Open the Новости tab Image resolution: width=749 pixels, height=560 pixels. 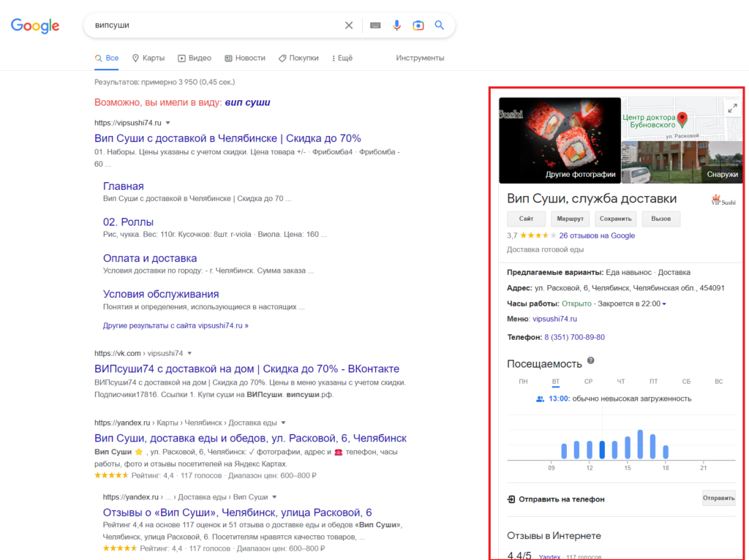click(245, 58)
